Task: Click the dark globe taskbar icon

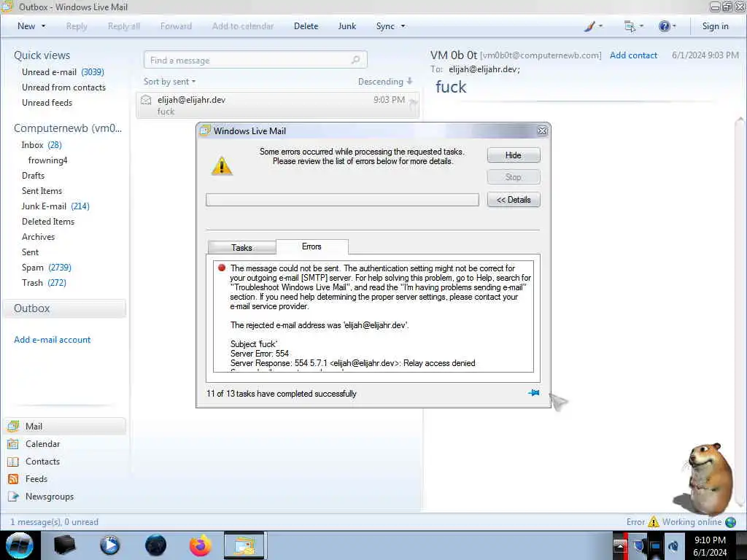Action: point(156,545)
